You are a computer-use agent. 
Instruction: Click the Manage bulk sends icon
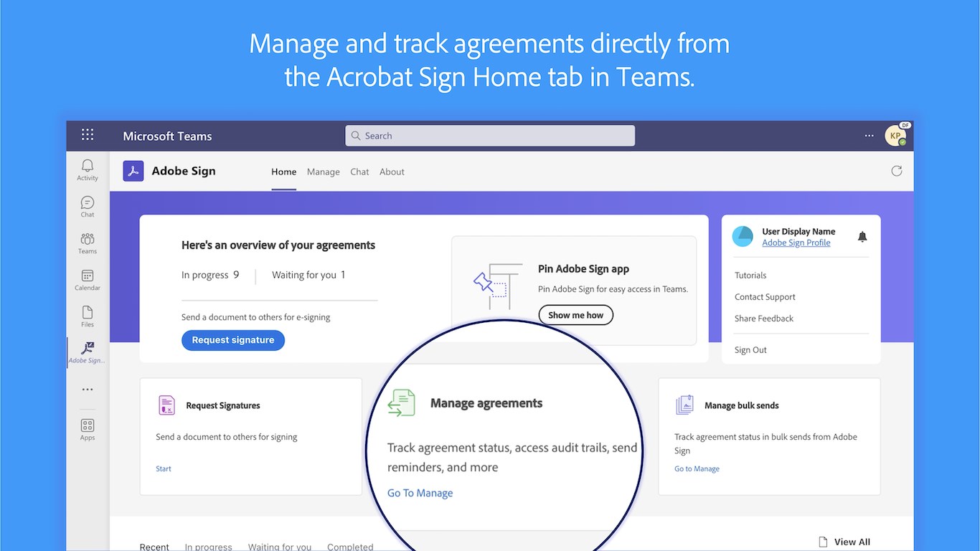click(684, 405)
